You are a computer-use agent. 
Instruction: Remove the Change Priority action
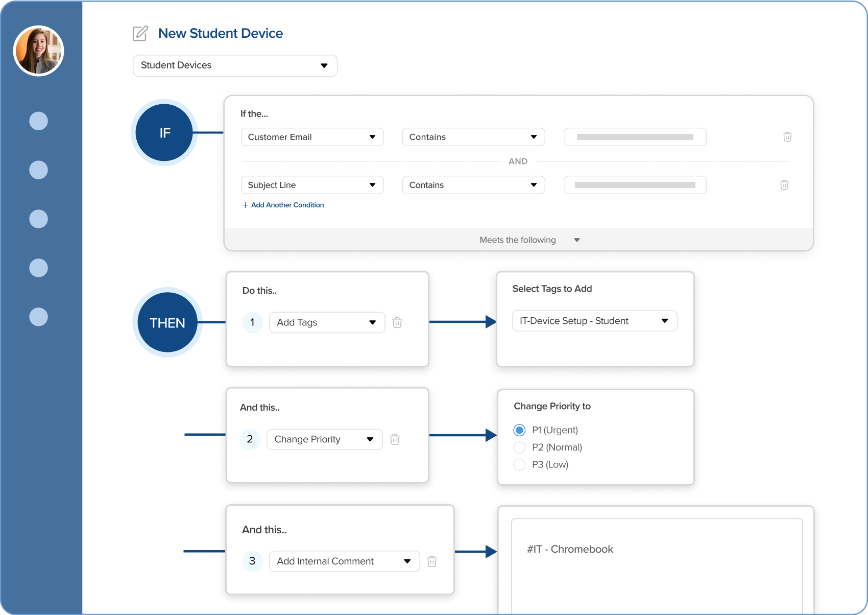pos(395,439)
